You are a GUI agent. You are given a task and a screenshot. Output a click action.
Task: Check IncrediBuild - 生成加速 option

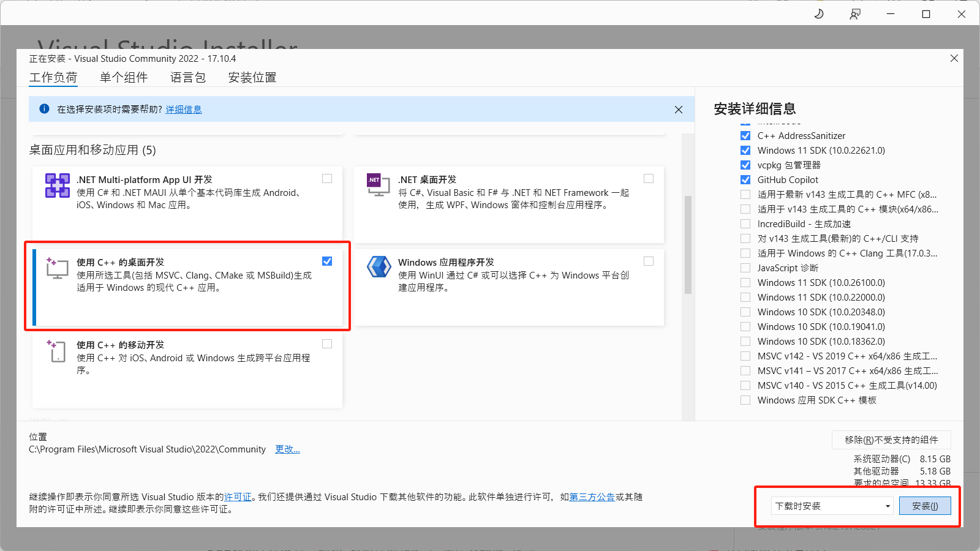coord(745,224)
